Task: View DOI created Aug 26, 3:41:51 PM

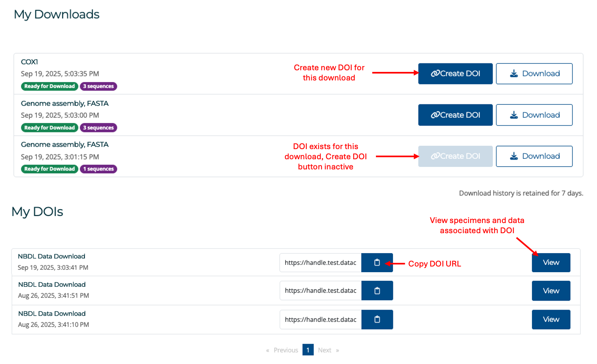Action: [551, 290]
